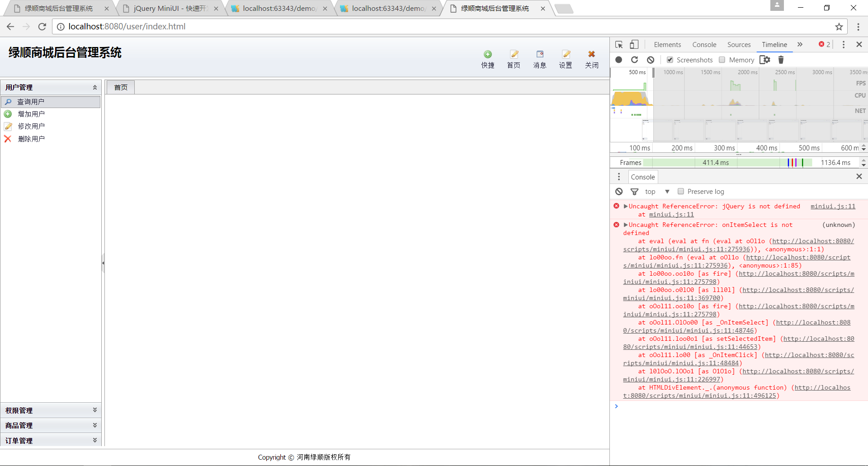This screenshot has width=868, height=466.
Task: Open the DevTools customize menu
Action: point(843,44)
